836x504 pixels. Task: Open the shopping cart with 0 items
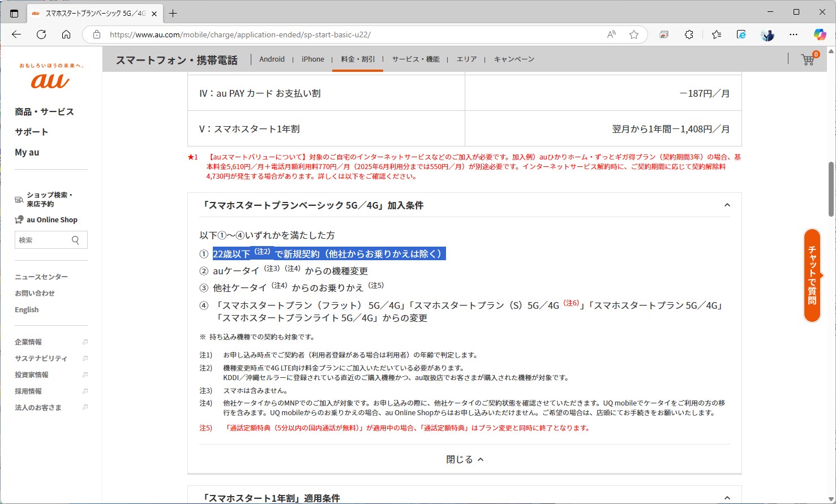[x=808, y=59]
